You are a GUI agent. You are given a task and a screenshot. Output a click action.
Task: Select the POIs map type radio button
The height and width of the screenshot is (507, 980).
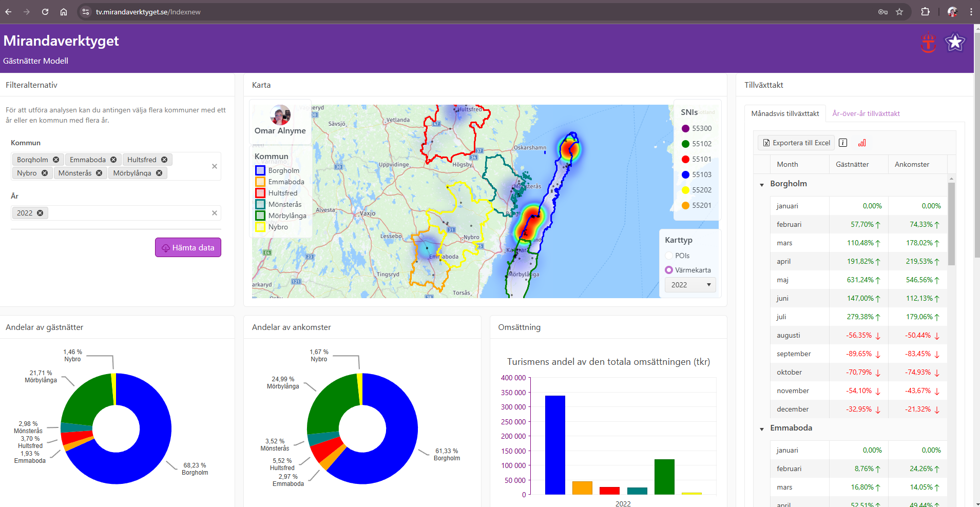coord(669,256)
